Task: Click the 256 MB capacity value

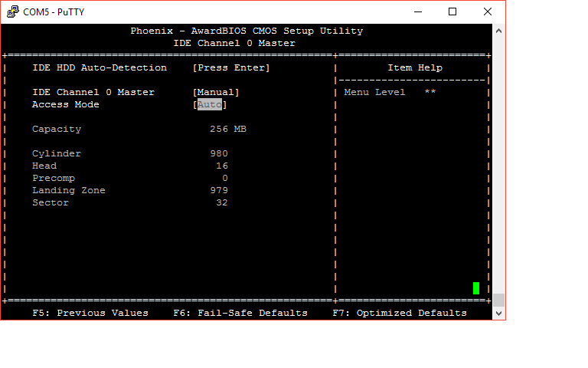Action: (x=228, y=129)
